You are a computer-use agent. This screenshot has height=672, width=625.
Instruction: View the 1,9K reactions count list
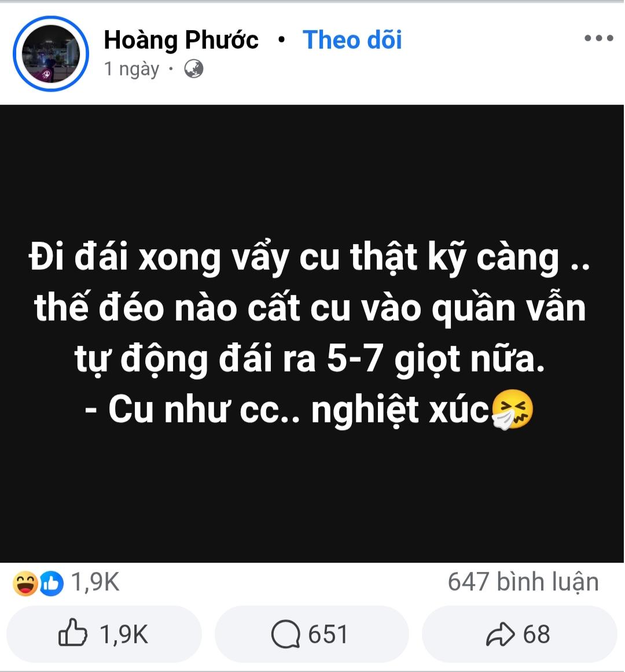point(95,582)
